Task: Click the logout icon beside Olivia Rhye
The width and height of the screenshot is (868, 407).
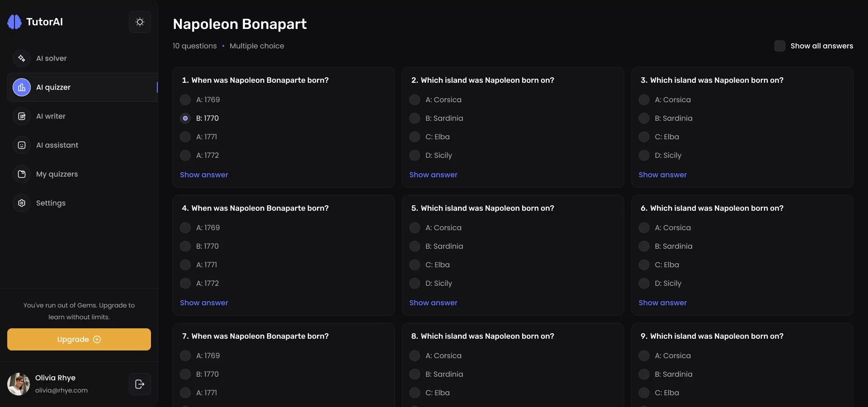Action: 140,384
